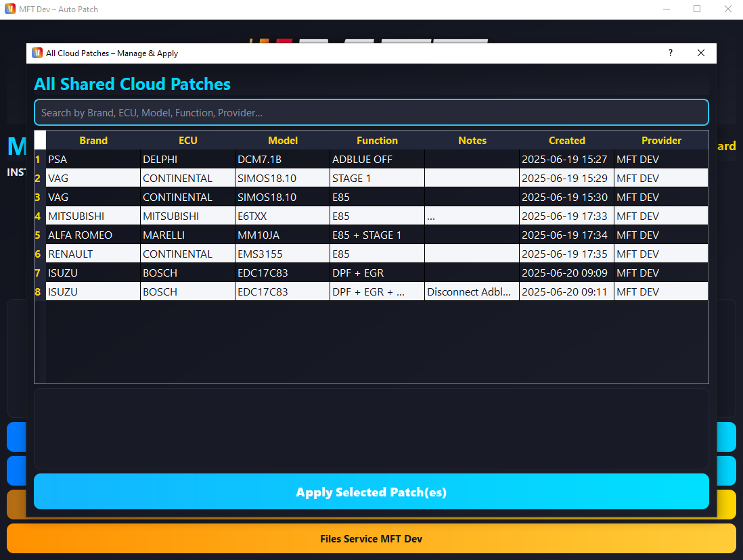The height and width of the screenshot is (560, 743).
Task: Click the notes cell in the MITSUBISHI row
Action: (472, 216)
